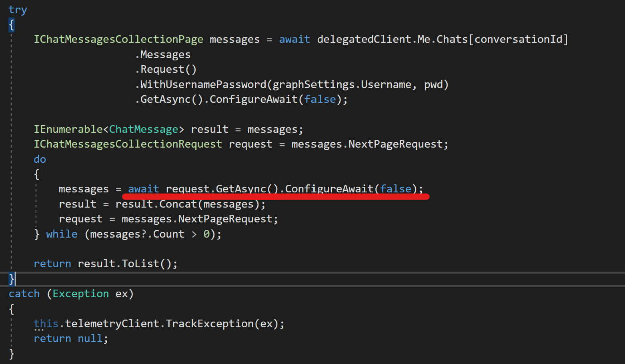Click the IChatMessagesCollectionPage type name
The width and height of the screenshot is (625, 364).
pyautogui.click(x=118, y=39)
